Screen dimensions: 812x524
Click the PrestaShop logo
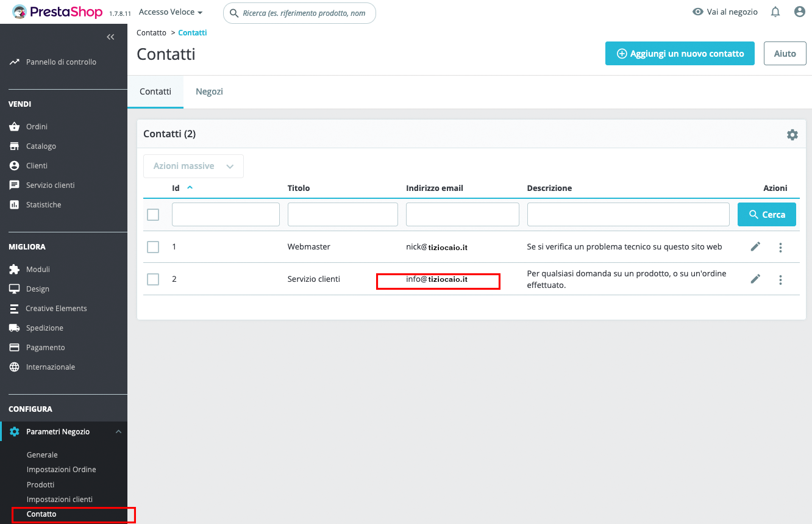(x=57, y=12)
